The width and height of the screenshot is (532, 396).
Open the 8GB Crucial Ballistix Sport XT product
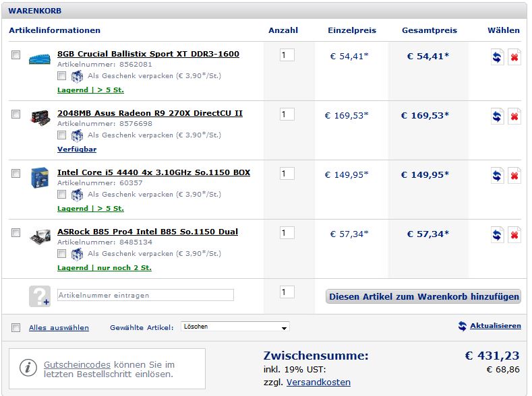coord(148,54)
